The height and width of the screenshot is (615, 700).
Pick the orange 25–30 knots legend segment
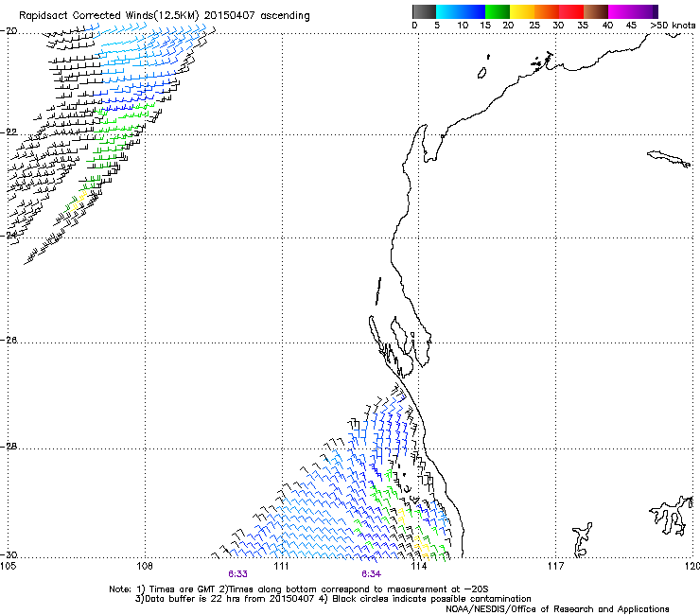pos(547,11)
